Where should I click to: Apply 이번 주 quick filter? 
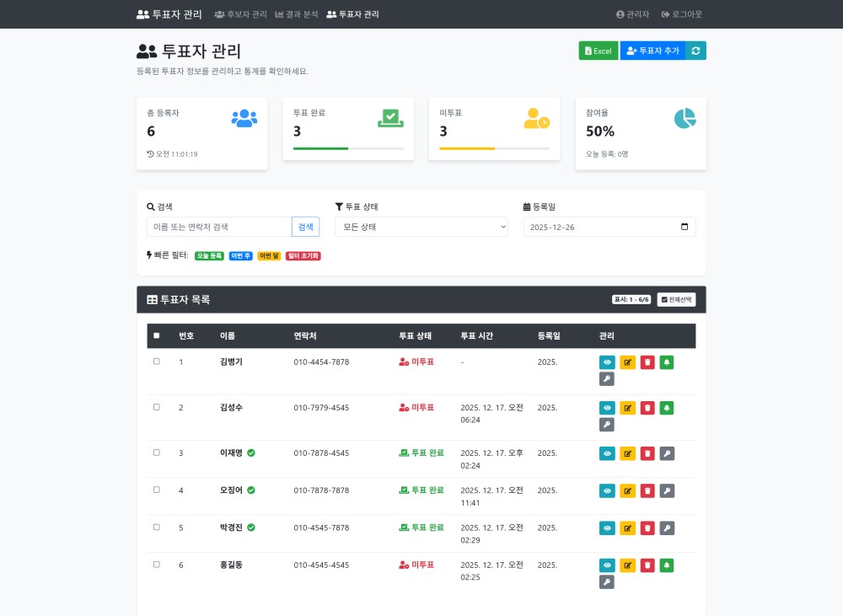tap(240, 256)
